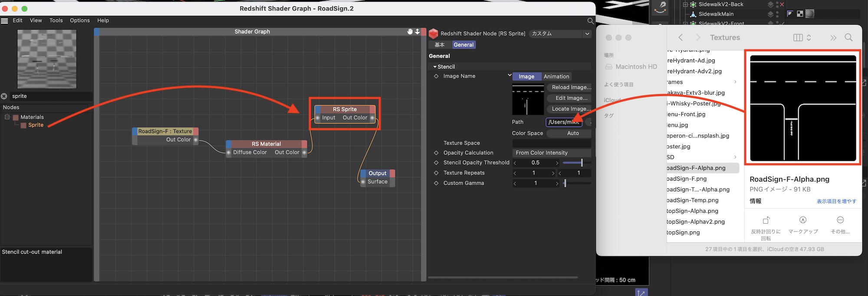Click the Reload Image button

tap(571, 88)
